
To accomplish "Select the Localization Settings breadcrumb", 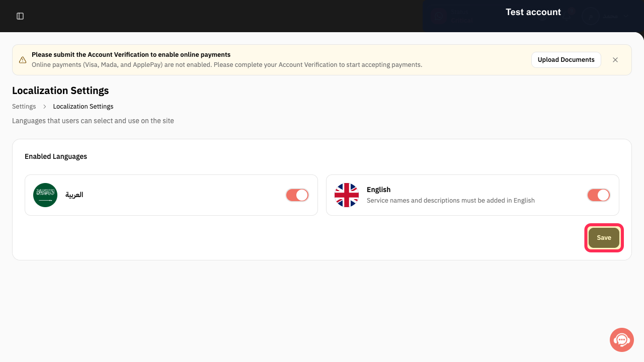I will 83,107.
